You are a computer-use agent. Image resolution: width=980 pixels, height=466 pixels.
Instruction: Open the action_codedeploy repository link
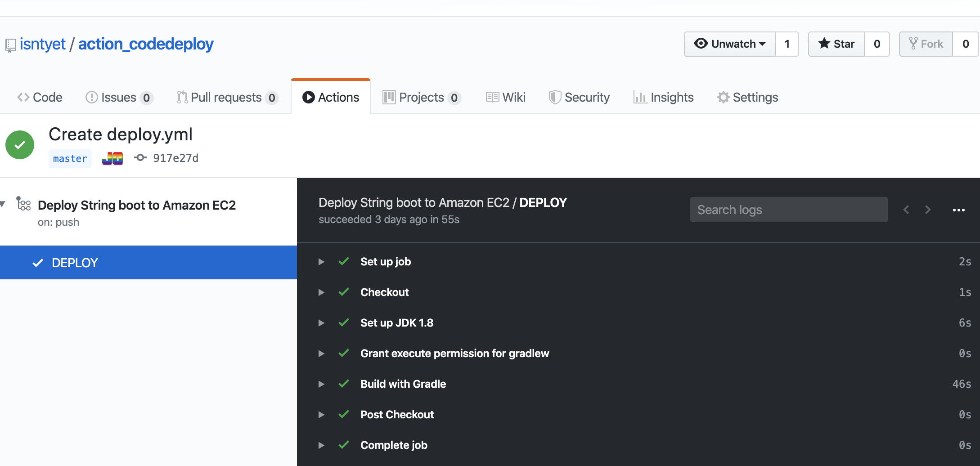click(x=146, y=44)
